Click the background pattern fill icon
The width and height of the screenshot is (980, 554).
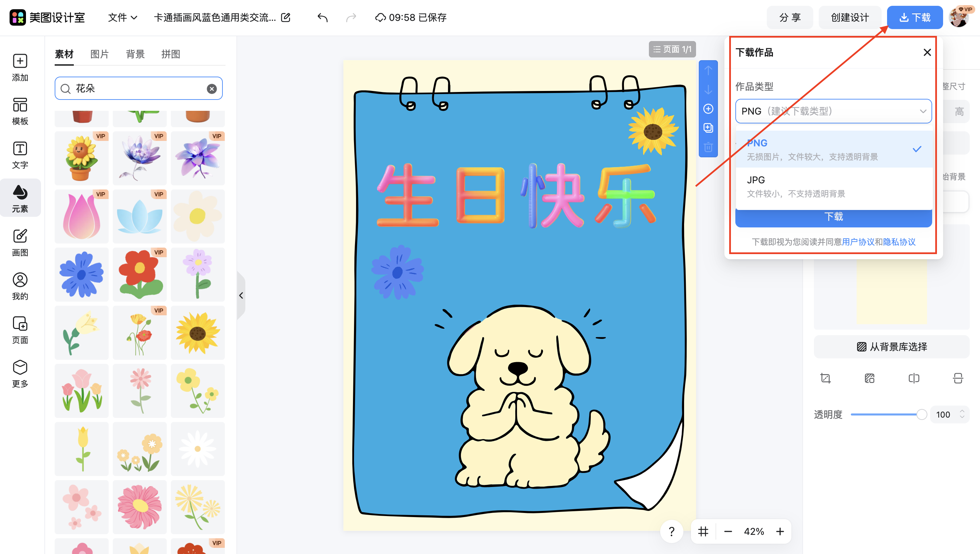coord(870,378)
